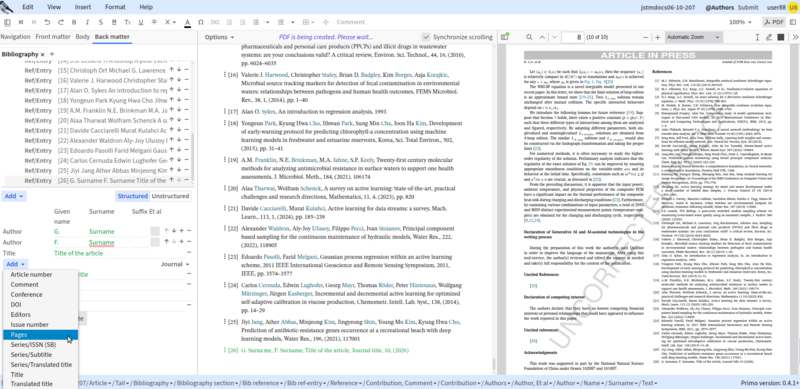Switch to the Body tab
800x389 pixels.
click(x=83, y=37)
